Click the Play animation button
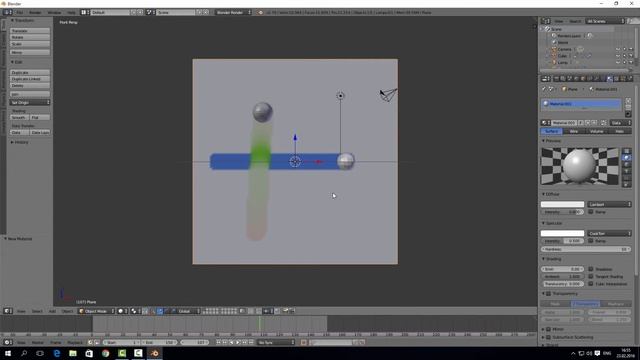The width and height of the screenshot is (640, 360). coord(238,342)
